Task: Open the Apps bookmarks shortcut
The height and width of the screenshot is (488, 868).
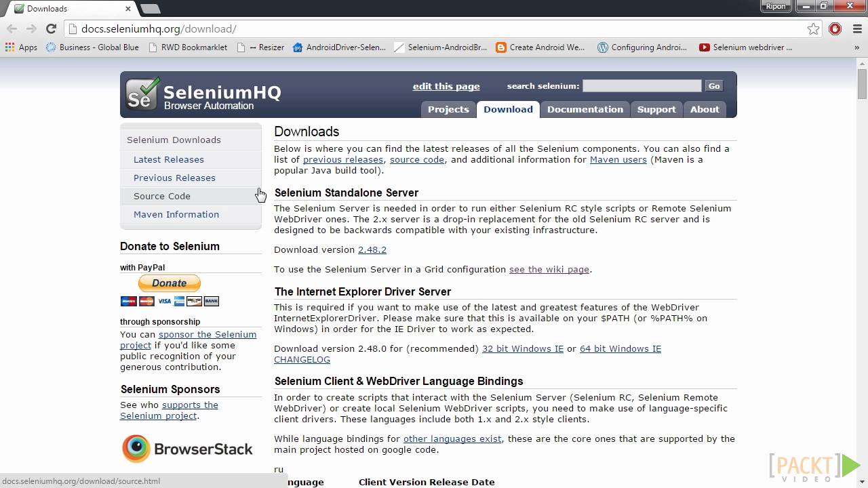Action: click(21, 47)
